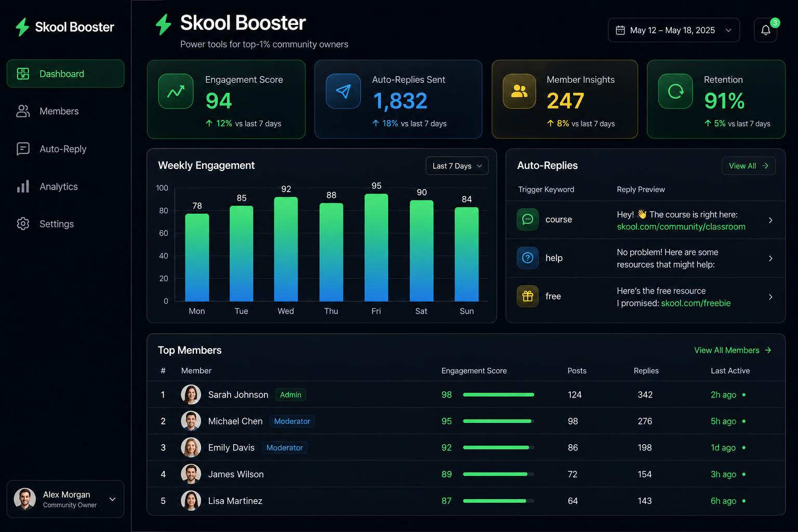Click the Engagement Score column header
The width and height of the screenshot is (798, 532).
pyautogui.click(x=474, y=371)
